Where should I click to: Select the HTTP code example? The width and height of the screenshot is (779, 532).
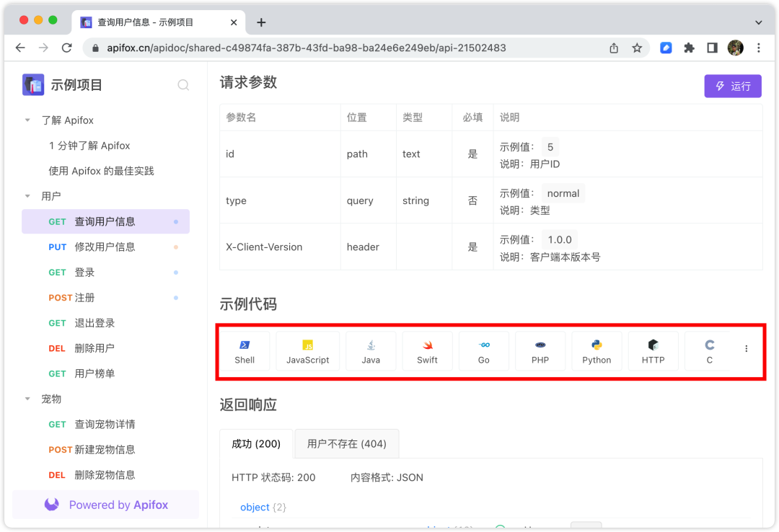tap(653, 351)
